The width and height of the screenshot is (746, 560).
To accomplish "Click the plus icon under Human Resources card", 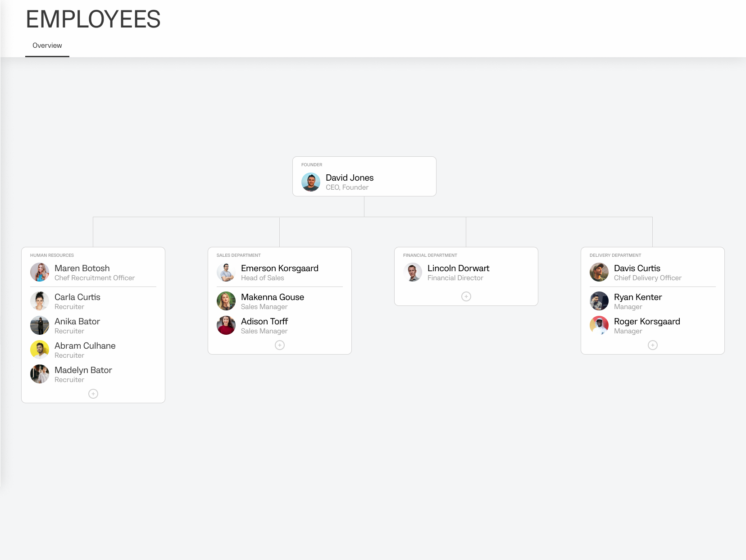I will (x=93, y=394).
